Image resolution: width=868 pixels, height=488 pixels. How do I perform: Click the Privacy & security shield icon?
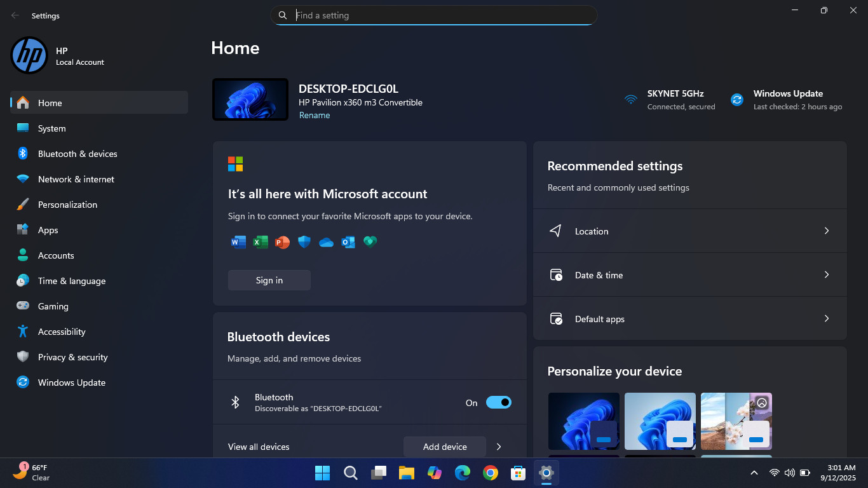[x=23, y=356]
